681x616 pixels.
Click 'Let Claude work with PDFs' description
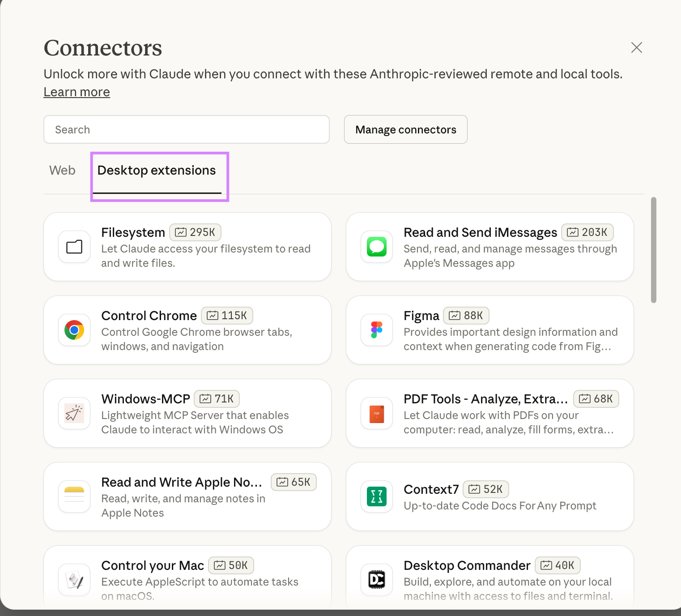[x=509, y=423]
